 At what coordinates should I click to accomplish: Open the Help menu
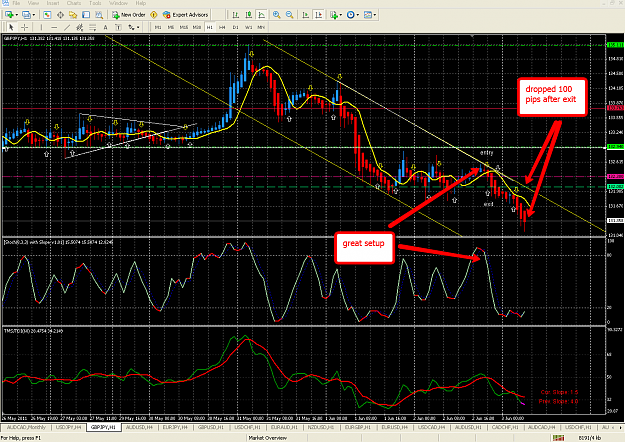[x=140, y=3]
